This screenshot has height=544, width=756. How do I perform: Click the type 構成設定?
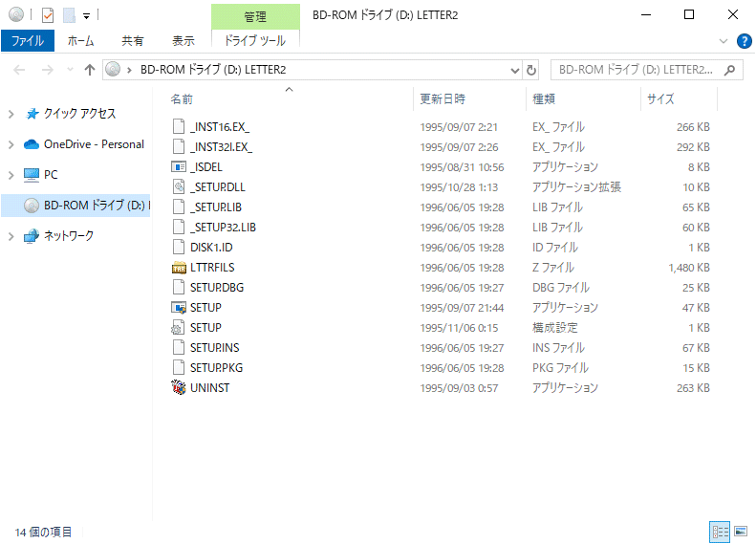tap(554, 328)
